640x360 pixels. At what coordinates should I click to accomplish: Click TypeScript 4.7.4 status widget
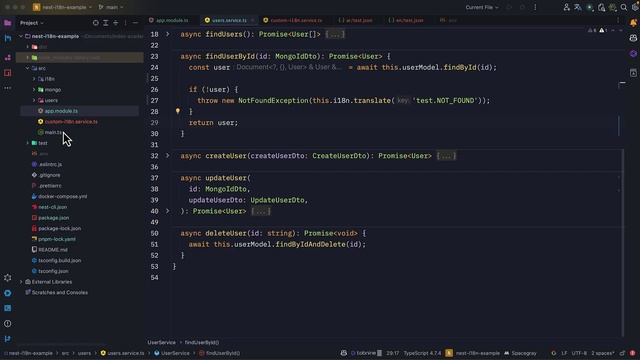pyautogui.click(x=422, y=353)
